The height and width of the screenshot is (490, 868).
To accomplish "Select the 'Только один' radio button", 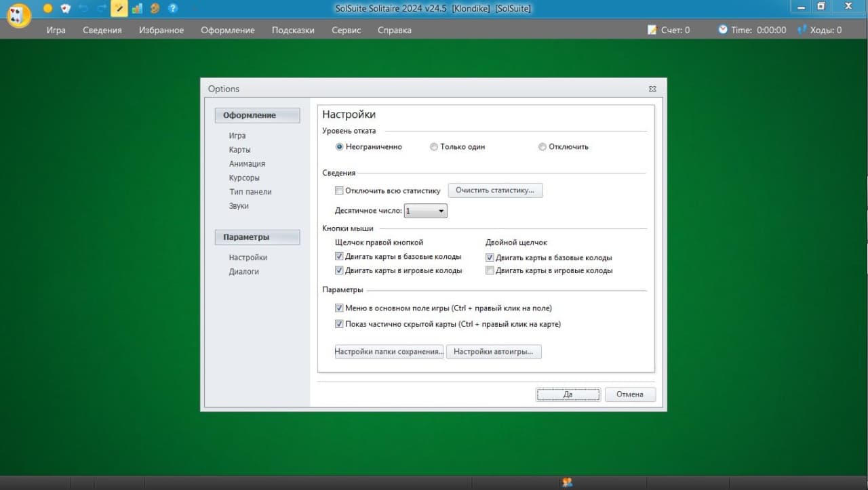I will click(434, 147).
